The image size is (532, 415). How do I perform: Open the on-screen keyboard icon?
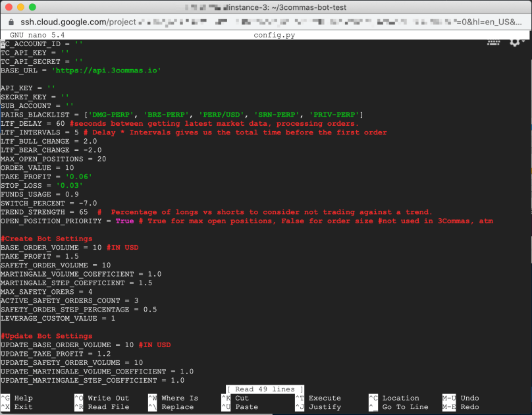click(x=493, y=41)
